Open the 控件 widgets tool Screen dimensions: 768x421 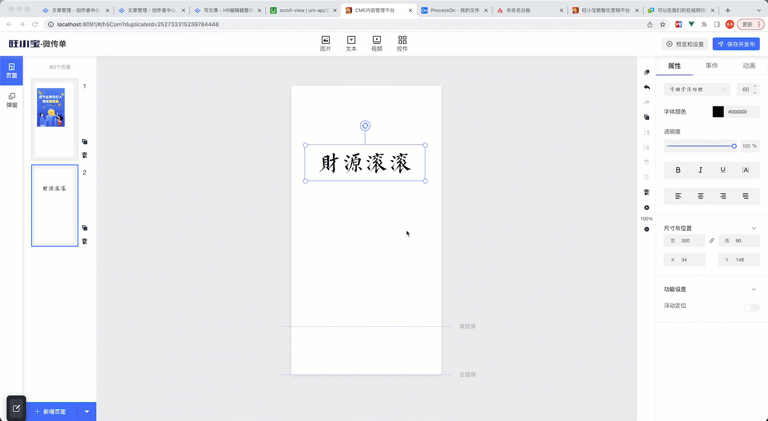coord(402,43)
